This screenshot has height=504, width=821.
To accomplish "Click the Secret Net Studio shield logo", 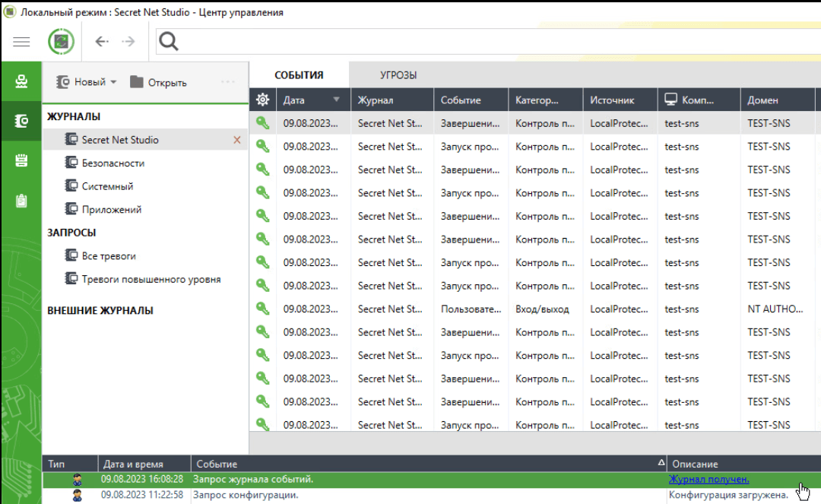I will 61,42.
